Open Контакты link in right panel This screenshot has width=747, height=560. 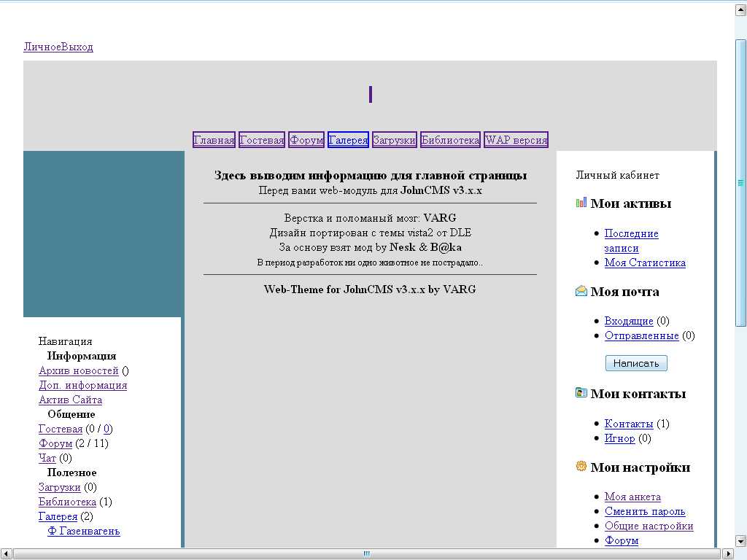(x=629, y=424)
